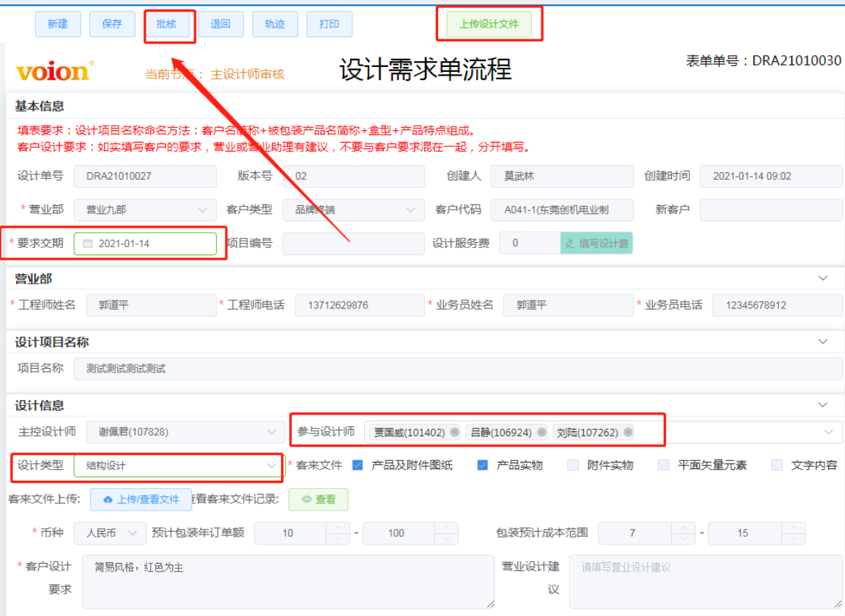Image resolution: width=845 pixels, height=616 pixels.
Task: Click the voion logo
Action: 55,71
